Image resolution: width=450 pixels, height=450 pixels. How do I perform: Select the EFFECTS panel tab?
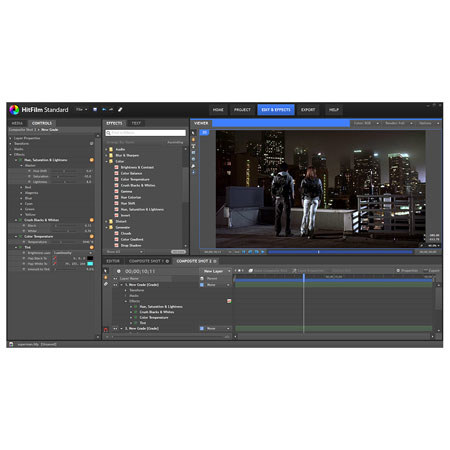(114, 123)
